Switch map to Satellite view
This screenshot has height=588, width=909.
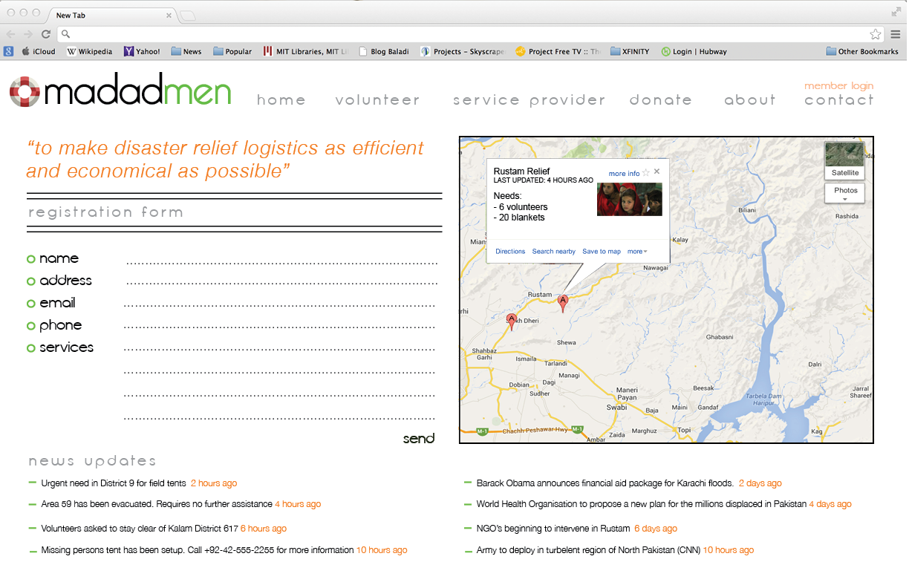[x=844, y=160]
